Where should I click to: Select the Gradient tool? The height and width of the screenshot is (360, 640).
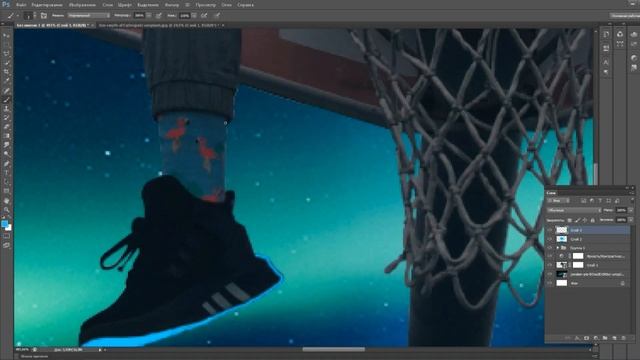pos(7,136)
